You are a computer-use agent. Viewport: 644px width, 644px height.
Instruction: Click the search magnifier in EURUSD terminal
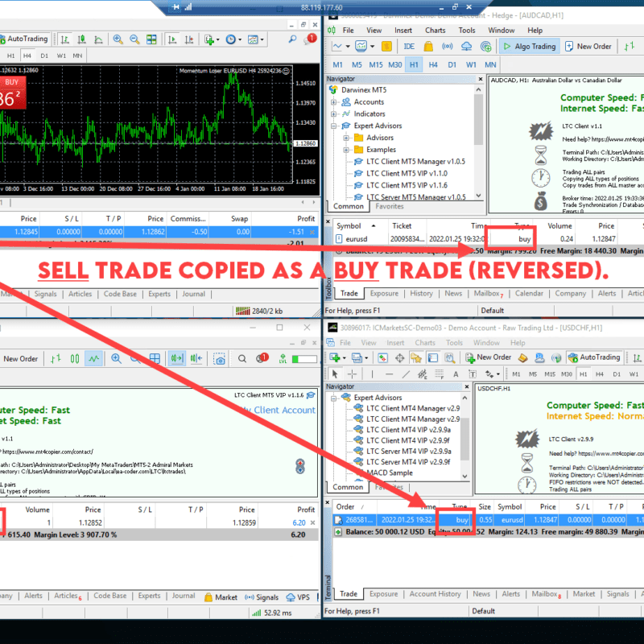pos(292,39)
